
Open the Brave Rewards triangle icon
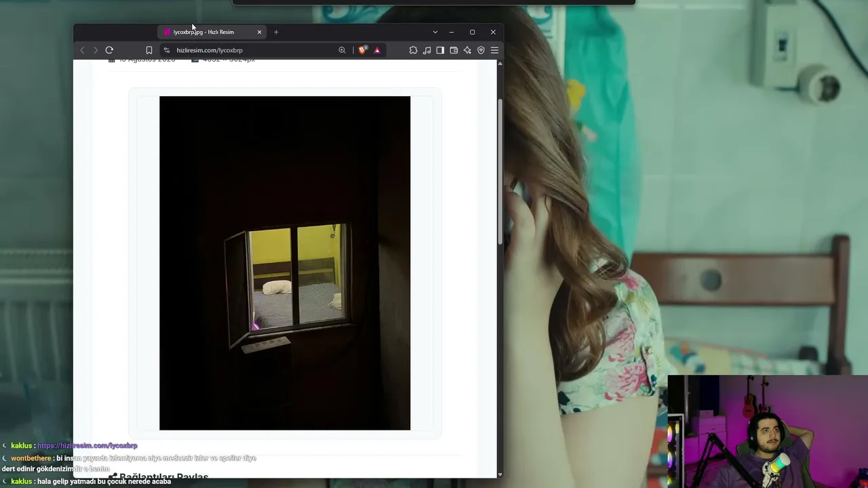[377, 50]
